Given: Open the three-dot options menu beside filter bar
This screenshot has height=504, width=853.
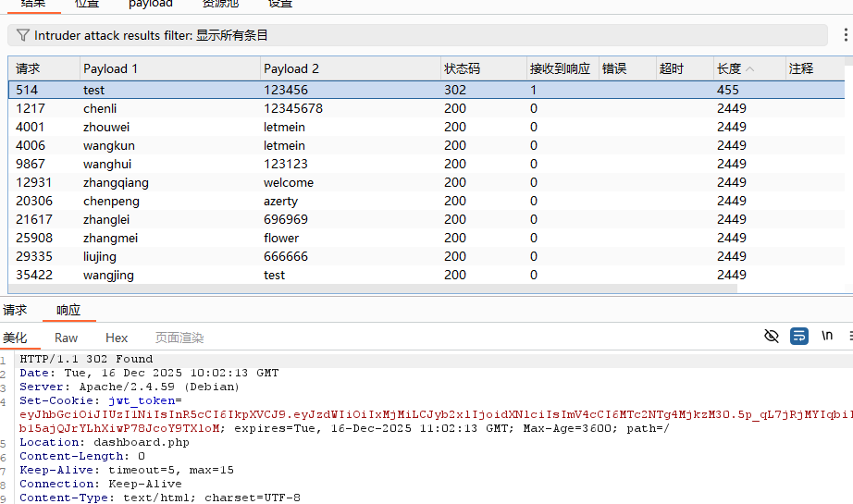Looking at the screenshot, I should coord(846,35).
